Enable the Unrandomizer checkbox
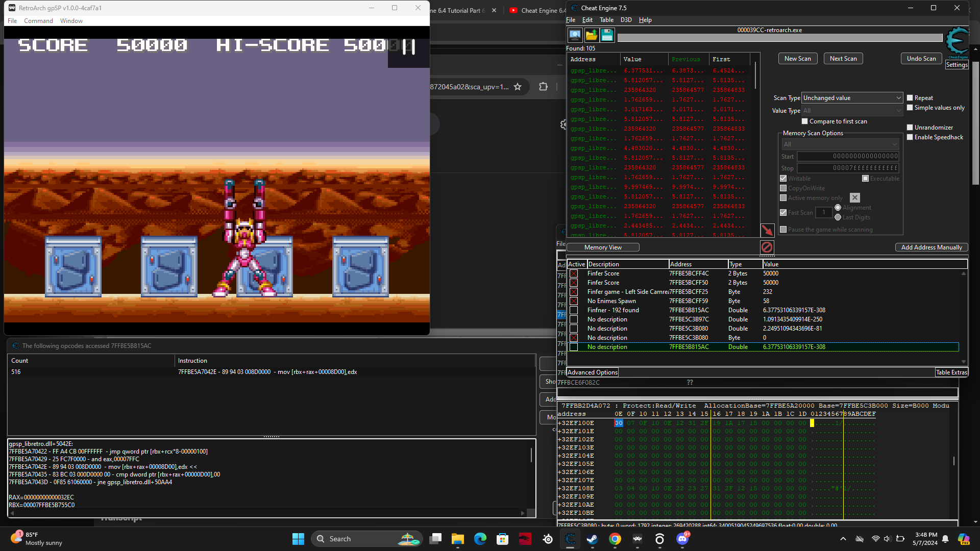Viewport: 980px width, 551px height. pyautogui.click(x=910, y=127)
